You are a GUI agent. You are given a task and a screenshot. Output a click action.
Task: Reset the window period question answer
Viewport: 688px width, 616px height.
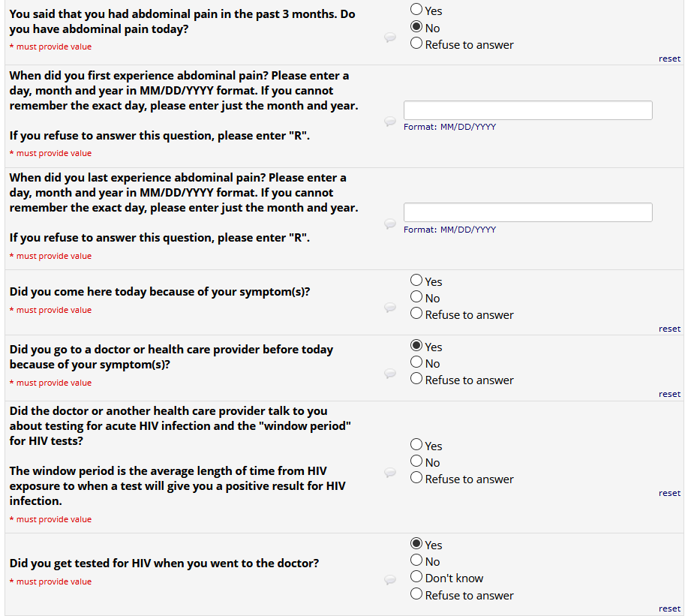pos(669,493)
